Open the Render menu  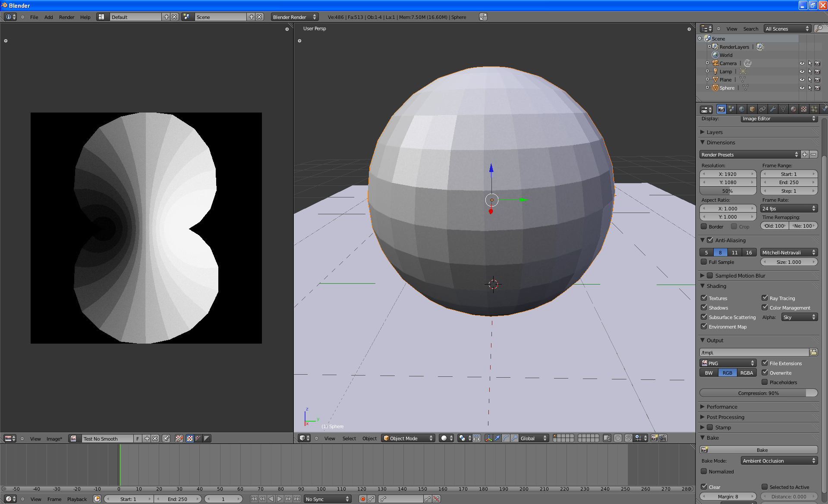tap(67, 17)
